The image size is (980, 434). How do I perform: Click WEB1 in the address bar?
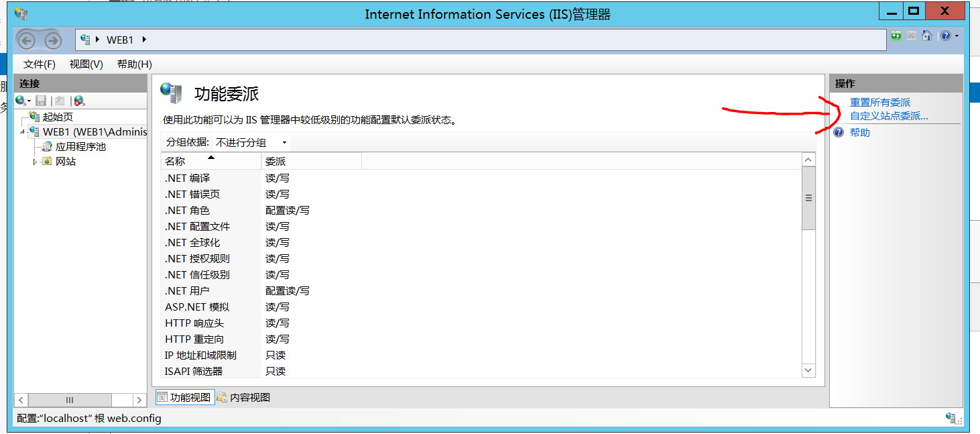[x=120, y=40]
